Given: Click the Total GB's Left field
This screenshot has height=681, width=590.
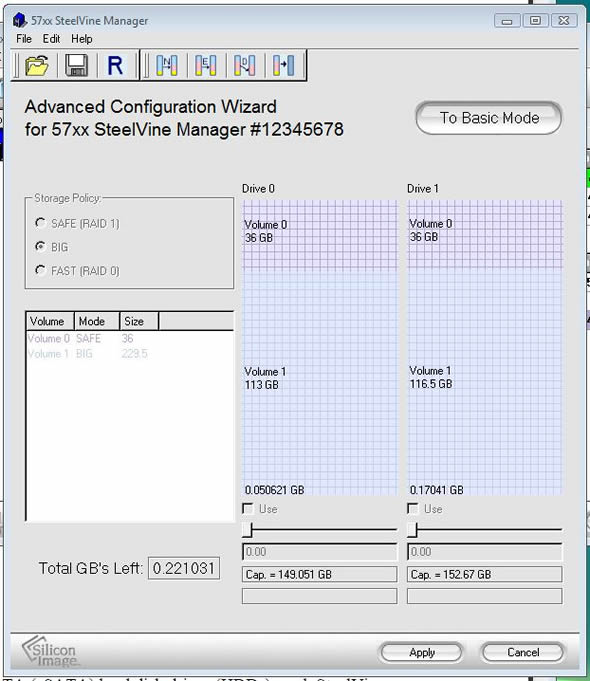Looking at the screenshot, I should [x=184, y=568].
